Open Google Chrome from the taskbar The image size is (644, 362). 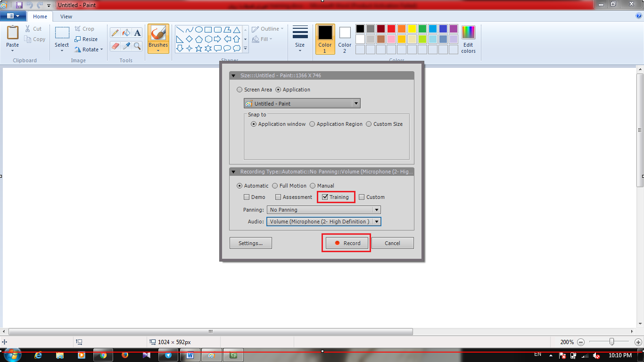[x=103, y=355]
